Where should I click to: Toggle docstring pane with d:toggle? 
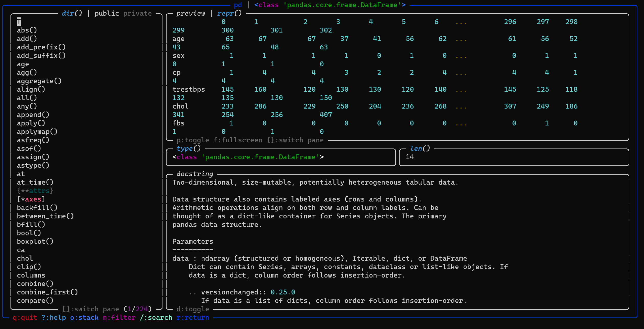click(193, 309)
